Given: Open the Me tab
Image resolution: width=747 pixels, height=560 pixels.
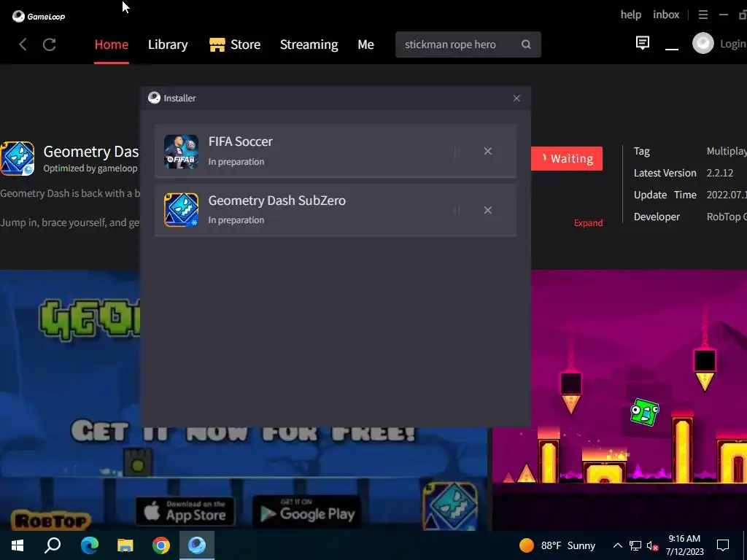Looking at the screenshot, I should click(x=365, y=44).
